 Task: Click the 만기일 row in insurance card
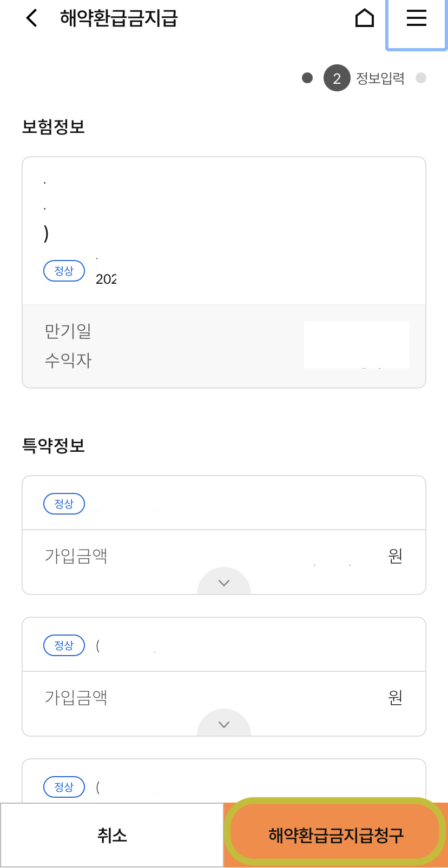(x=224, y=331)
